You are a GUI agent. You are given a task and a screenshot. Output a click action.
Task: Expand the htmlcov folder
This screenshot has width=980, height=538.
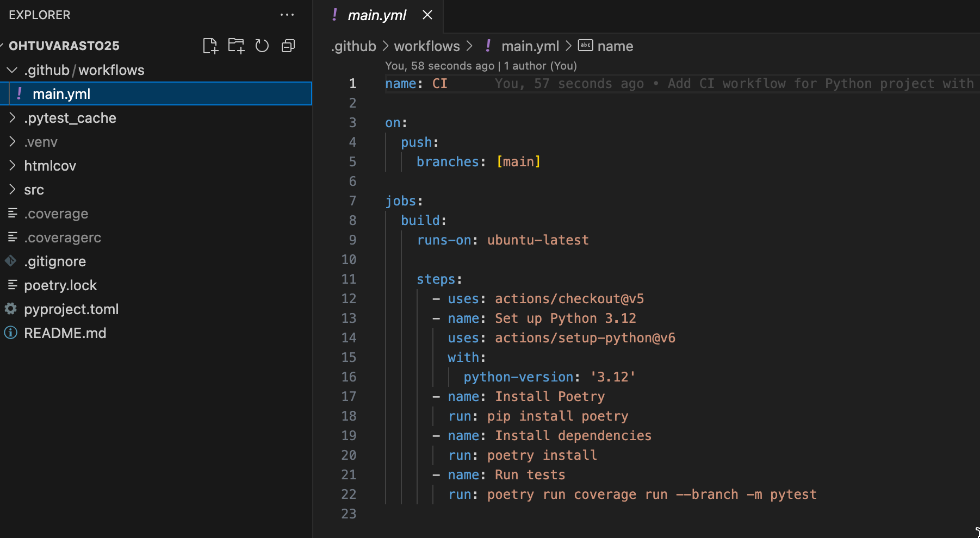[12, 166]
